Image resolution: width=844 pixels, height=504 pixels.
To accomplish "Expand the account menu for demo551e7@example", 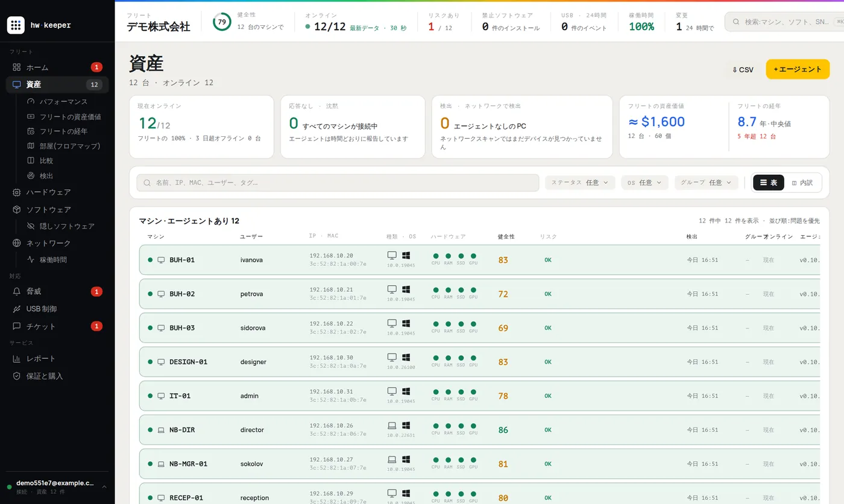I will 57,487.
